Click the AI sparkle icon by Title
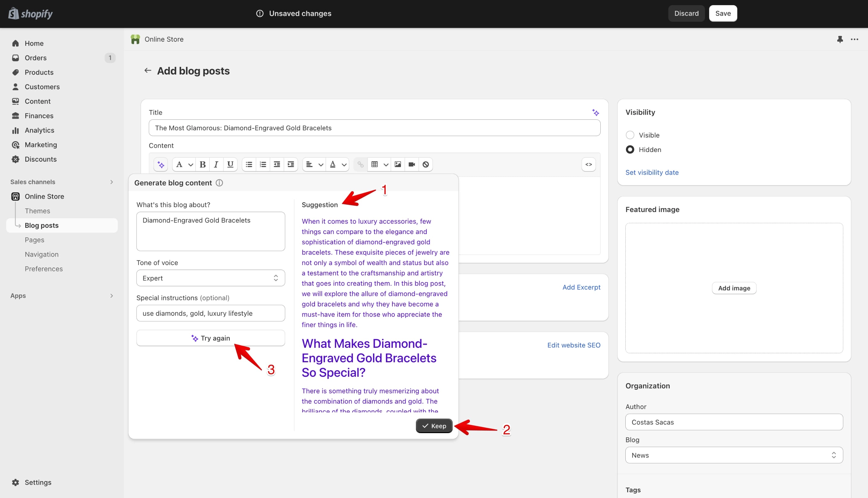 pos(595,113)
